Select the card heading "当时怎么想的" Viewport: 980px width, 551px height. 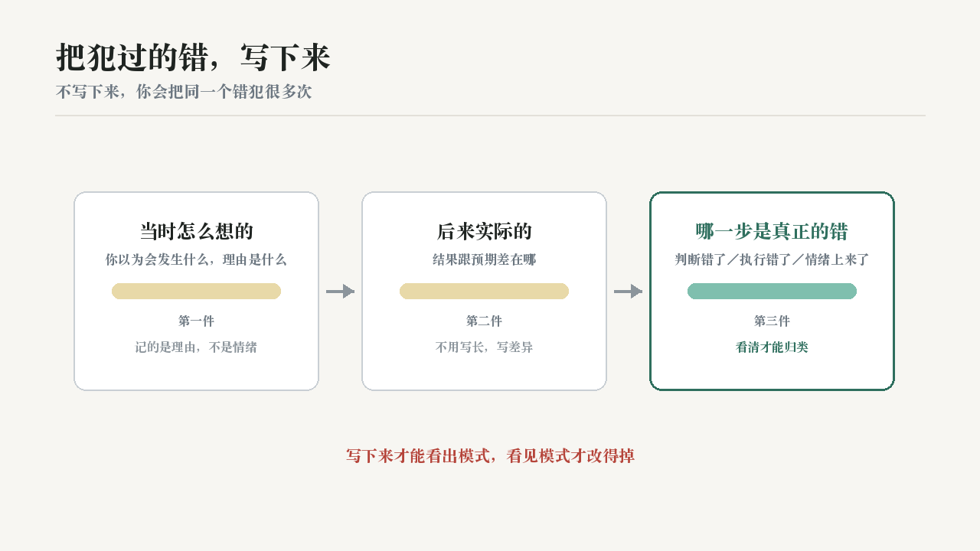point(196,231)
